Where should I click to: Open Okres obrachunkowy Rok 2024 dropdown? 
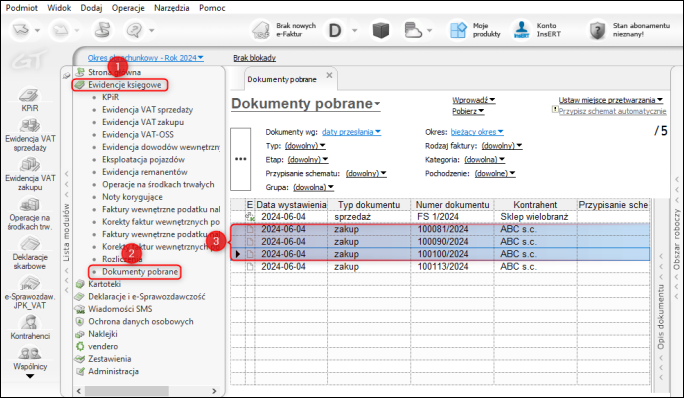[x=145, y=58]
